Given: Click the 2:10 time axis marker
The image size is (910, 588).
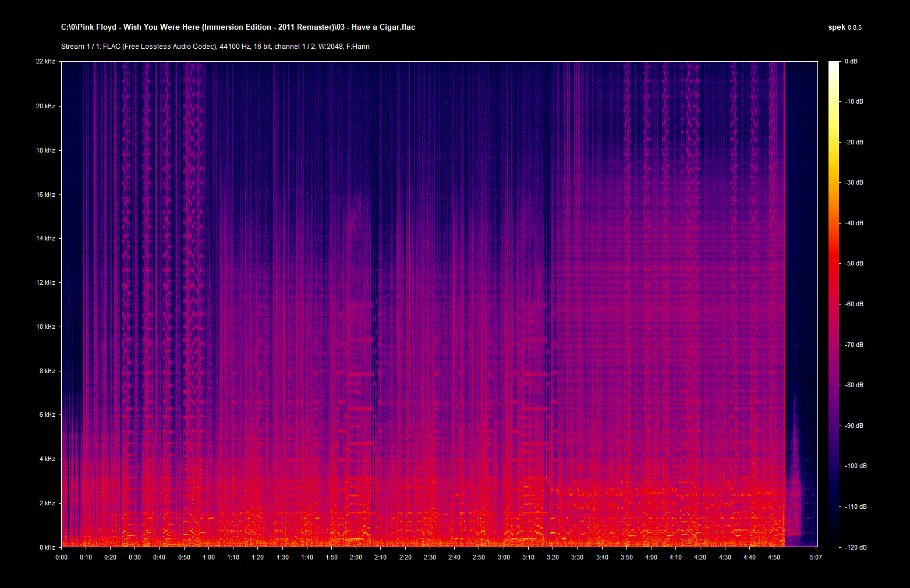Looking at the screenshot, I should click(x=380, y=557).
